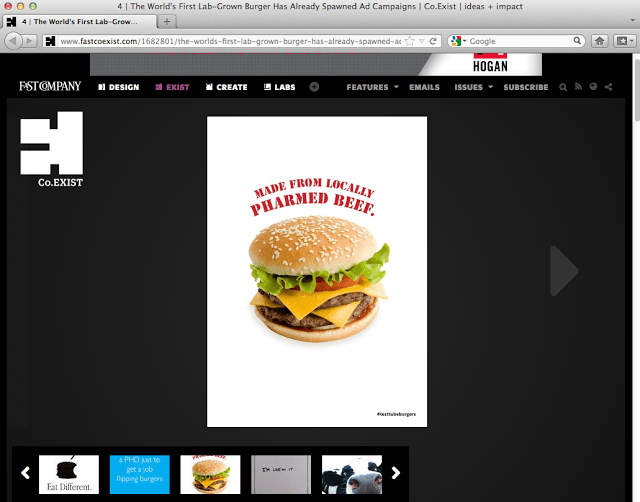Open the Co.Exist logo link
640x502 pixels.
tap(52, 150)
